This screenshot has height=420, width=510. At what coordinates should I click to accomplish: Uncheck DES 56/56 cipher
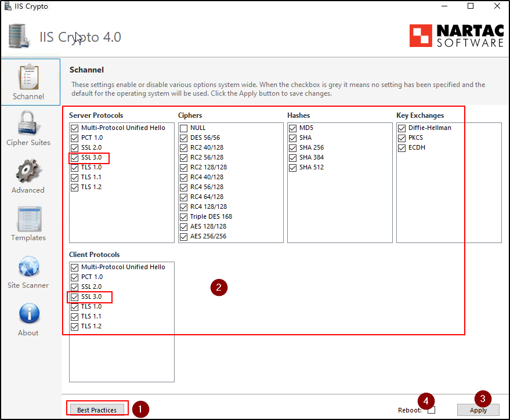[x=184, y=138]
